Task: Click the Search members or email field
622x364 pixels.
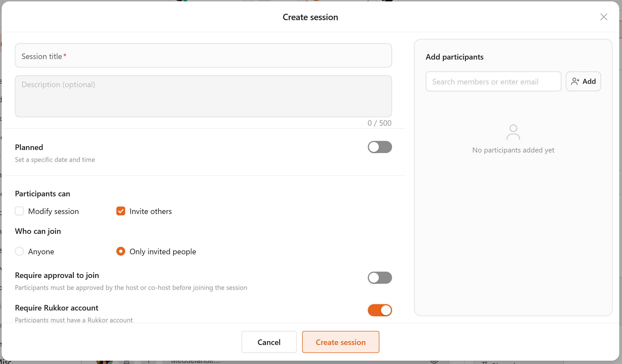Action: click(494, 81)
